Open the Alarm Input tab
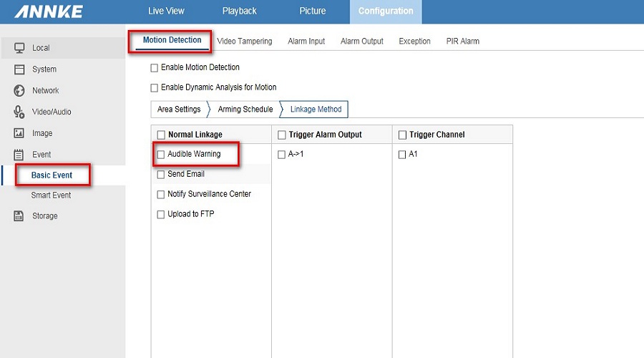 306,41
